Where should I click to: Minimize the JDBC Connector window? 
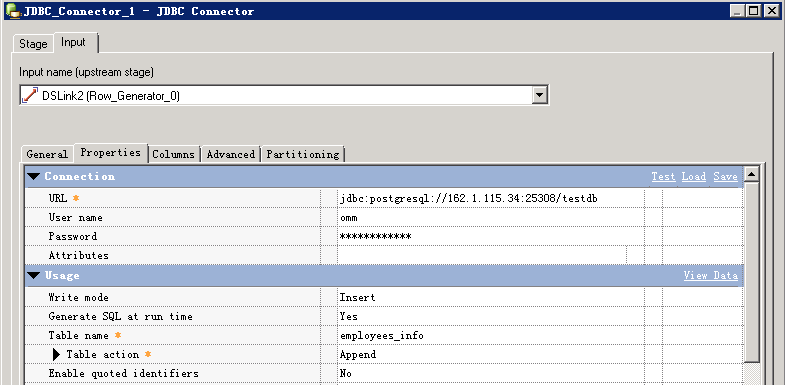pos(737,11)
